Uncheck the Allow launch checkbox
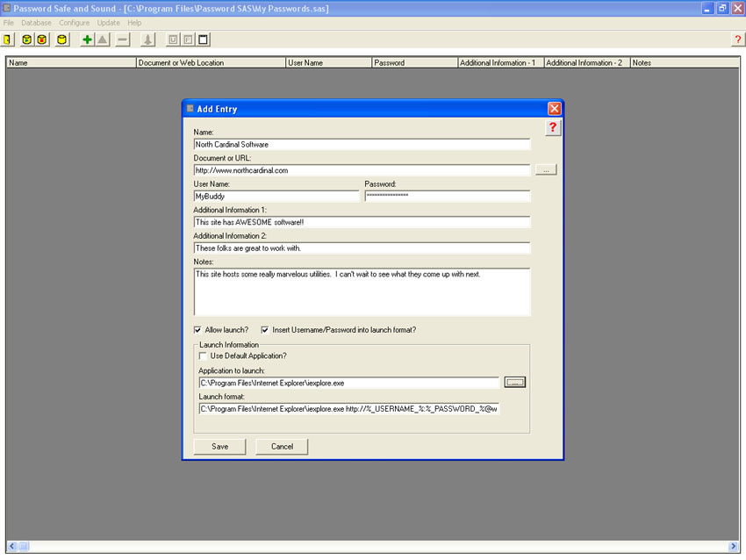The width and height of the screenshot is (746, 560). click(197, 330)
